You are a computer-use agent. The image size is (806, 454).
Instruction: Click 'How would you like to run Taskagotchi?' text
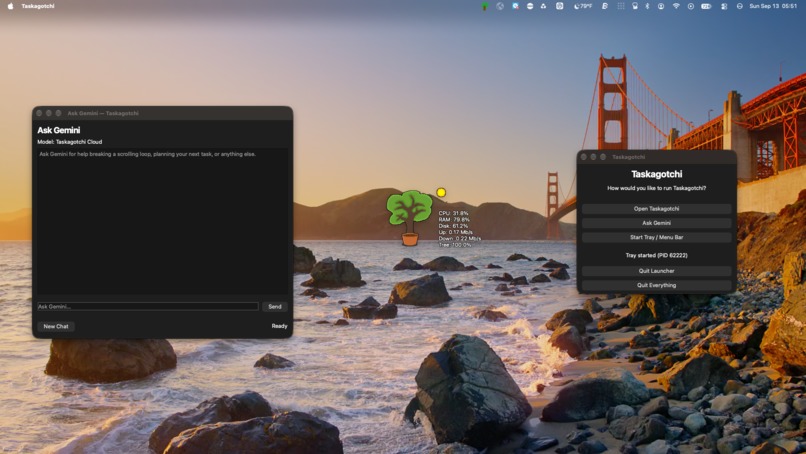coord(656,188)
